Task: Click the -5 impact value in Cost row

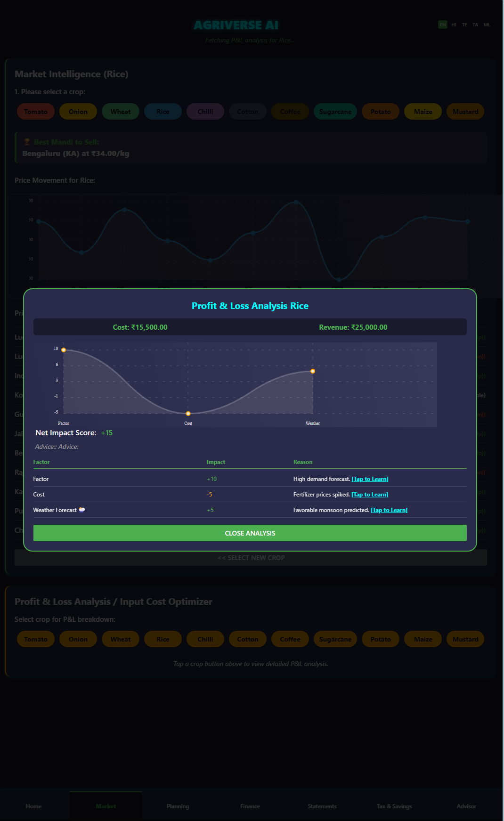Action: tap(210, 495)
